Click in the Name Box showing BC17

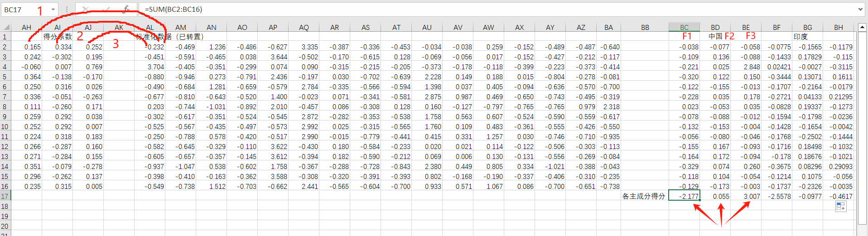point(25,10)
